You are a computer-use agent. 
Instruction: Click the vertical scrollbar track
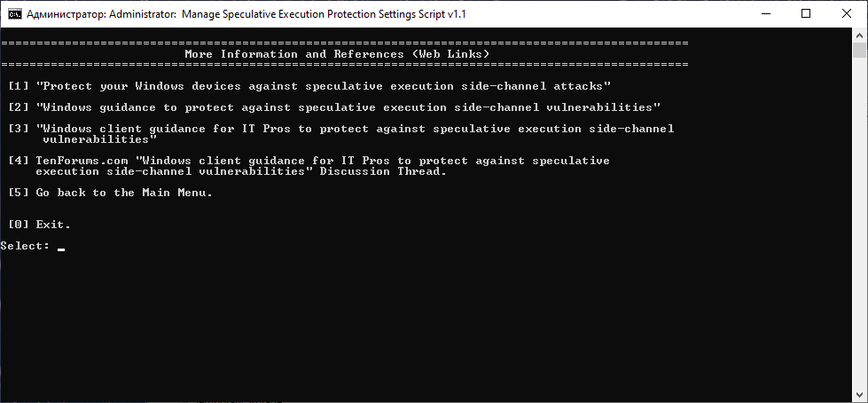[860, 222]
